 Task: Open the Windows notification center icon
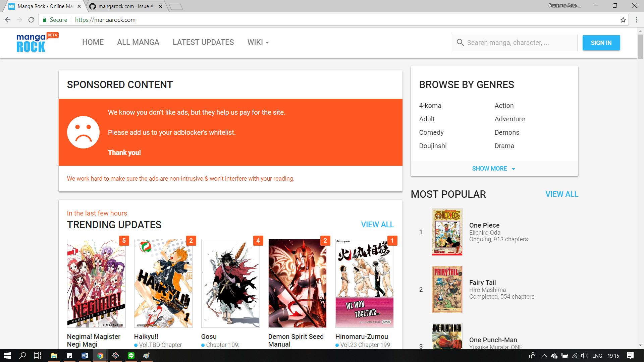[x=630, y=356]
